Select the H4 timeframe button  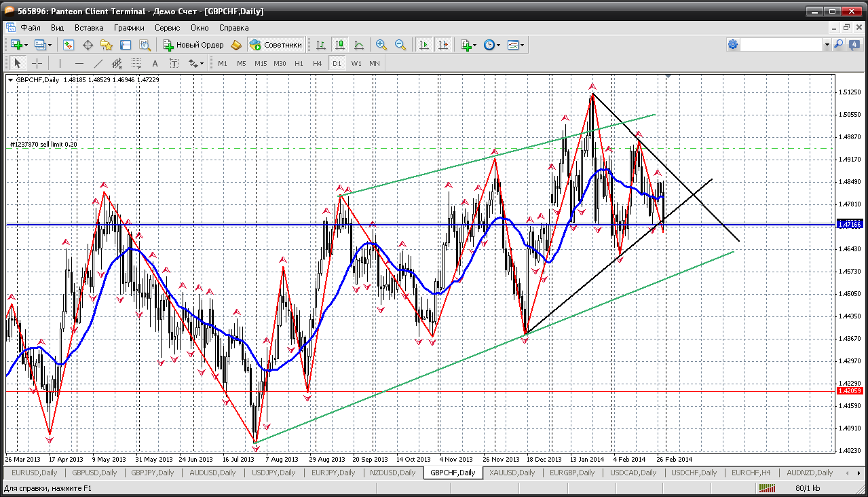coord(317,63)
